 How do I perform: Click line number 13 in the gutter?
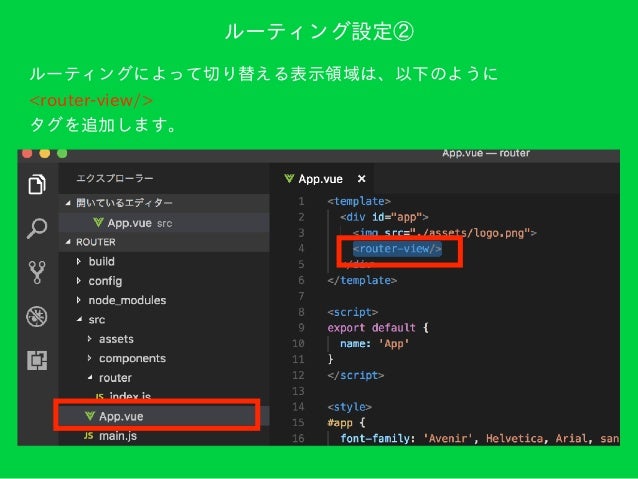[298, 391]
